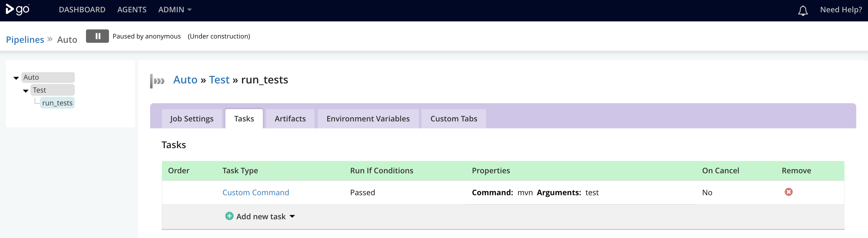Collapse the Auto tree node
Viewport: 868px width, 238px height.
(x=16, y=78)
